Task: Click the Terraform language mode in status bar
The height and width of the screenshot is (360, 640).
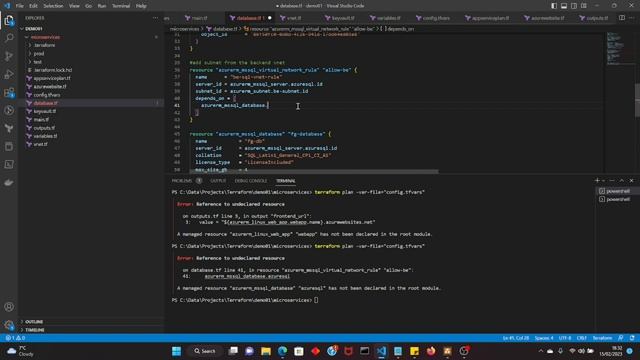Action: [x=602, y=338]
